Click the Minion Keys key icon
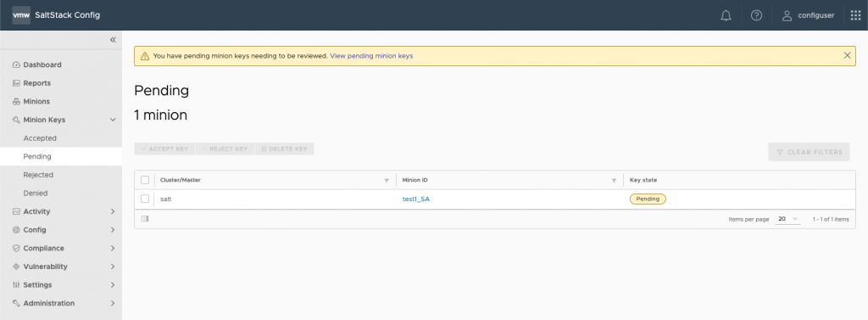This screenshot has width=868, height=320. pos(16,120)
